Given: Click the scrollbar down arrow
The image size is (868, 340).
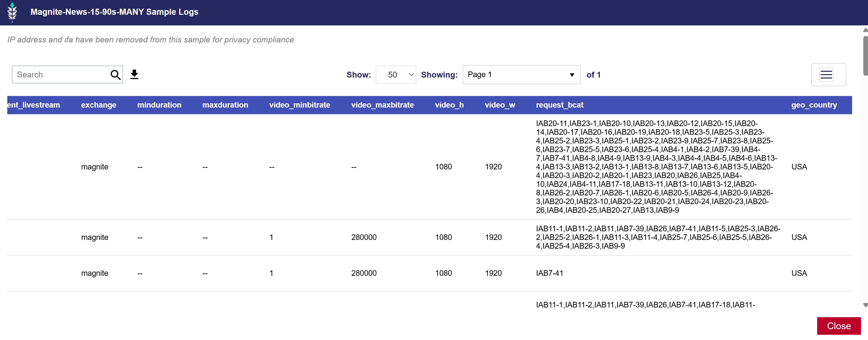Looking at the screenshot, I should 865,305.
